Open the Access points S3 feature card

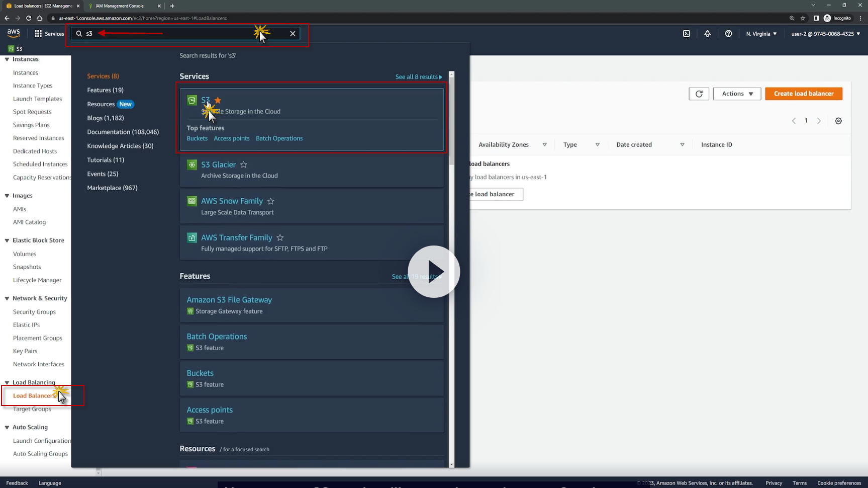[312, 415]
